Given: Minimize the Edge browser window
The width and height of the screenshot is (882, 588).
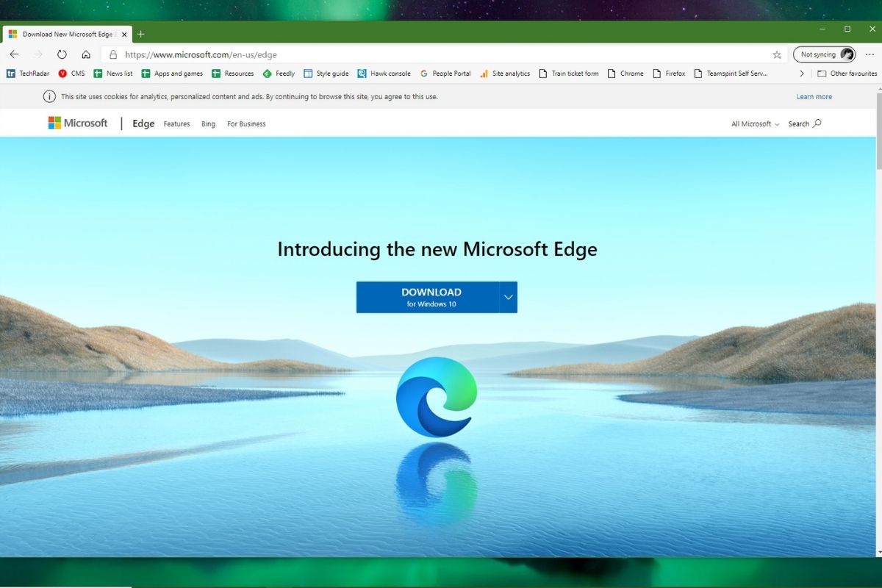Looking at the screenshot, I should (822, 29).
